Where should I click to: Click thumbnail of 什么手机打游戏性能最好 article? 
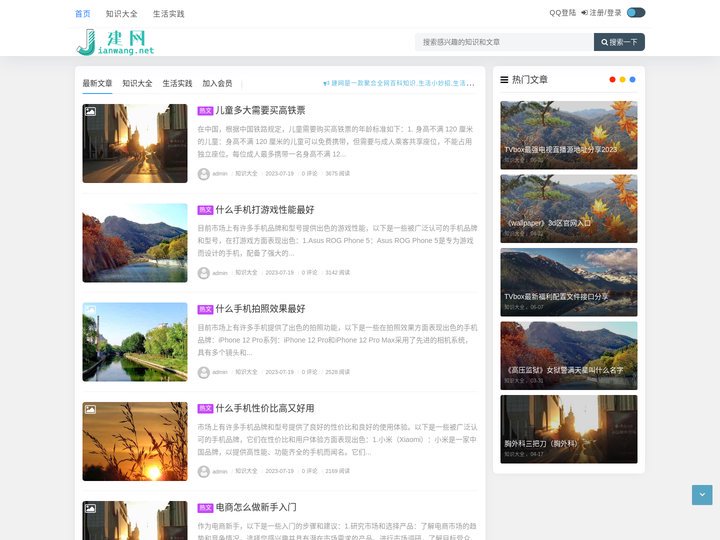pos(135,242)
